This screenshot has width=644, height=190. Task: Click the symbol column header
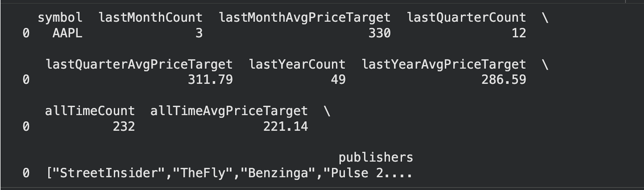tap(60, 18)
